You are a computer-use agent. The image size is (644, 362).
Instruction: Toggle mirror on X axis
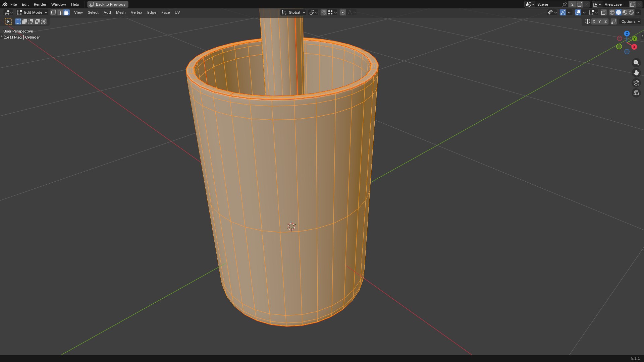click(x=594, y=21)
